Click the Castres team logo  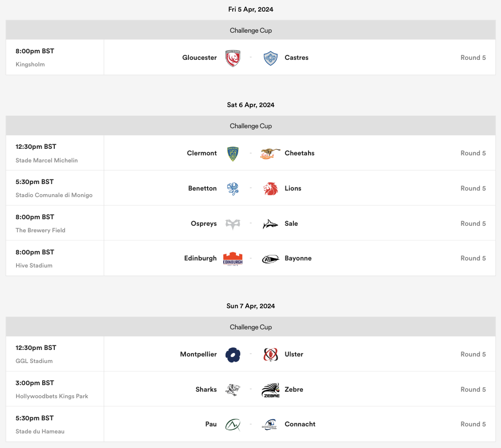pyautogui.click(x=270, y=58)
